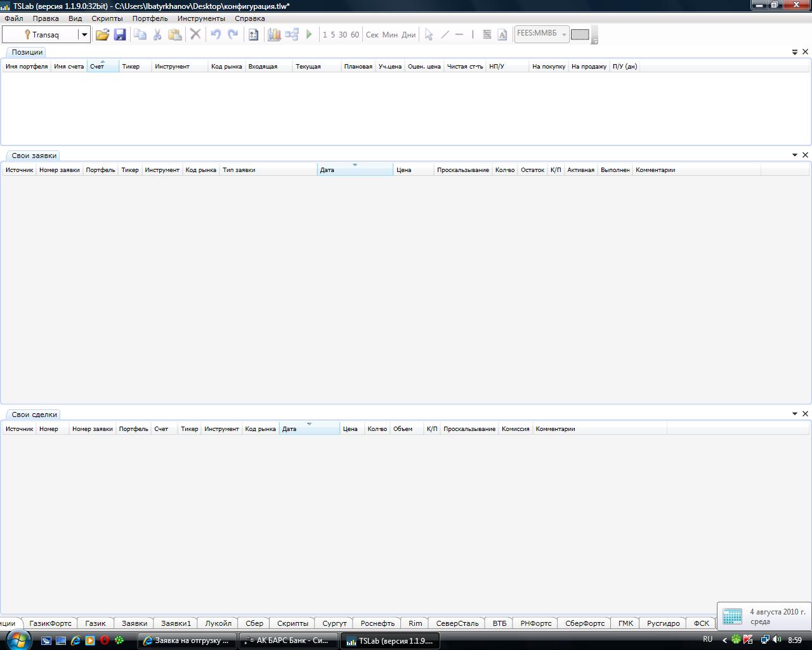Set the 30 interval in toolbar
Viewport: 812px width, 650px height.
[343, 34]
